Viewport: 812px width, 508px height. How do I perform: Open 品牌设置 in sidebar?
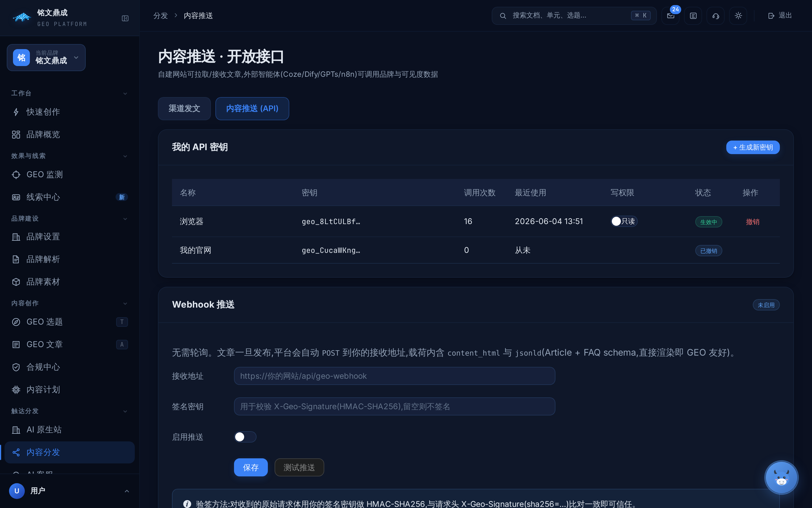(x=69, y=237)
